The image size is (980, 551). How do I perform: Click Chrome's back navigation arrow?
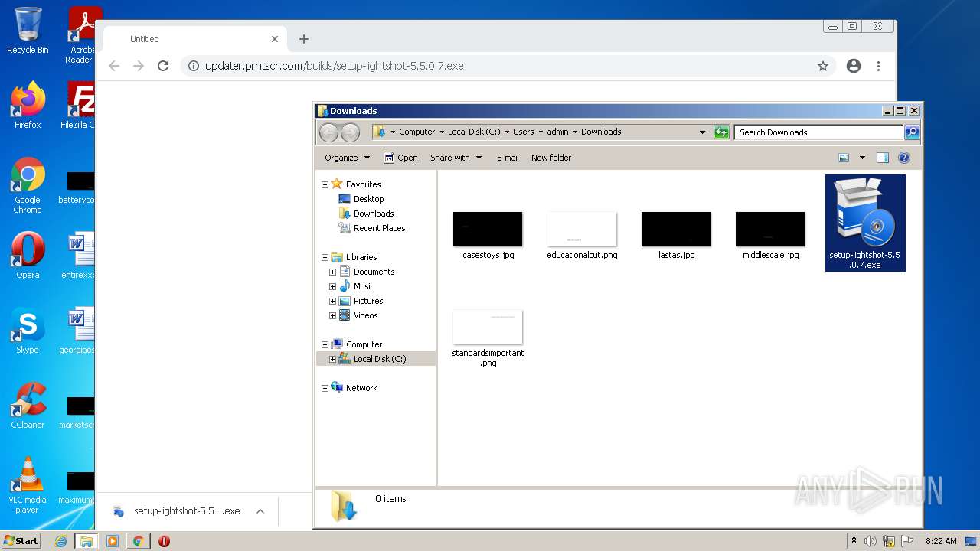[114, 66]
